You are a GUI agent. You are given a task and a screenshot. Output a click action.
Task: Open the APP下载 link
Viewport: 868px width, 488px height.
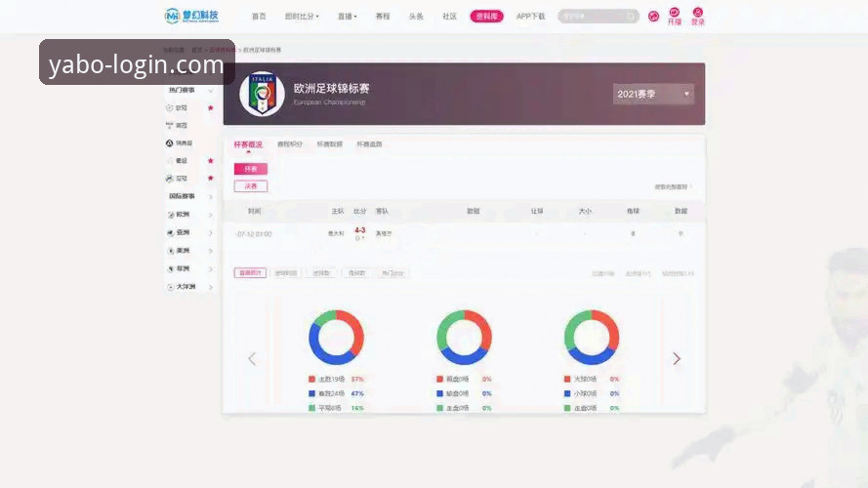(530, 17)
